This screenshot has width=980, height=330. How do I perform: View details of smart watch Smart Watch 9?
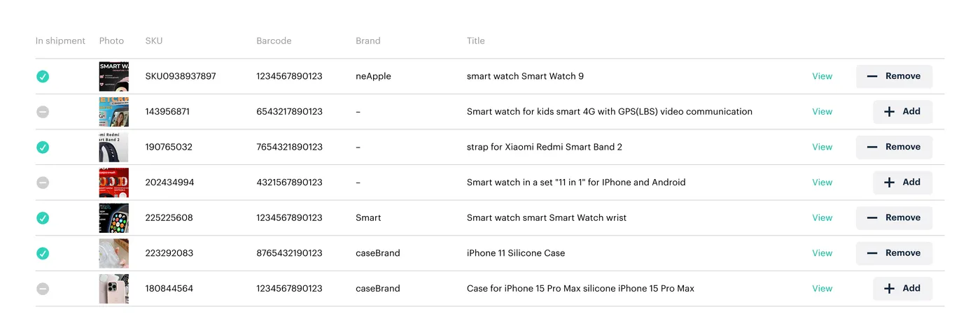pos(822,76)
